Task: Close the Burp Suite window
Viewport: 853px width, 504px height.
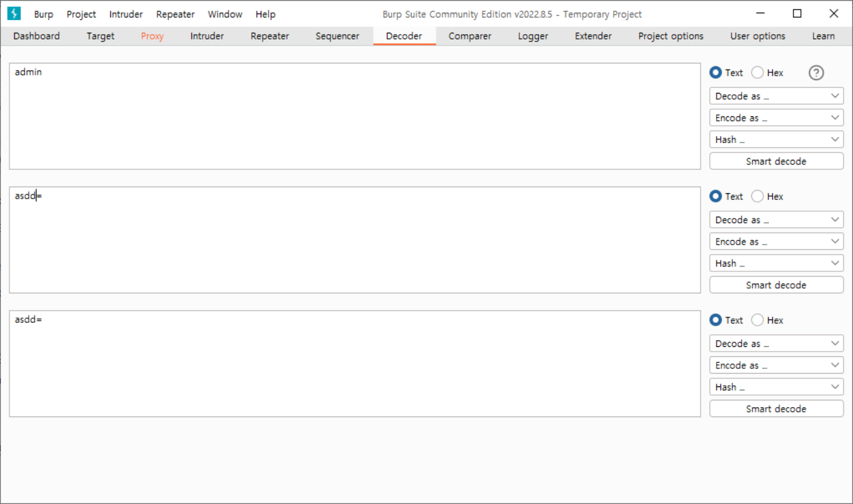Action: click(834, 13)
